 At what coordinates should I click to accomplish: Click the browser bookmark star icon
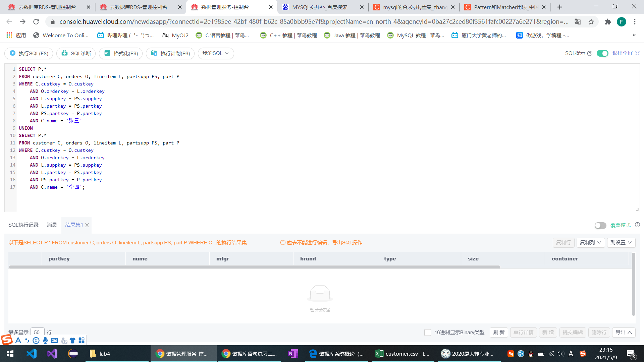(591, 22)
